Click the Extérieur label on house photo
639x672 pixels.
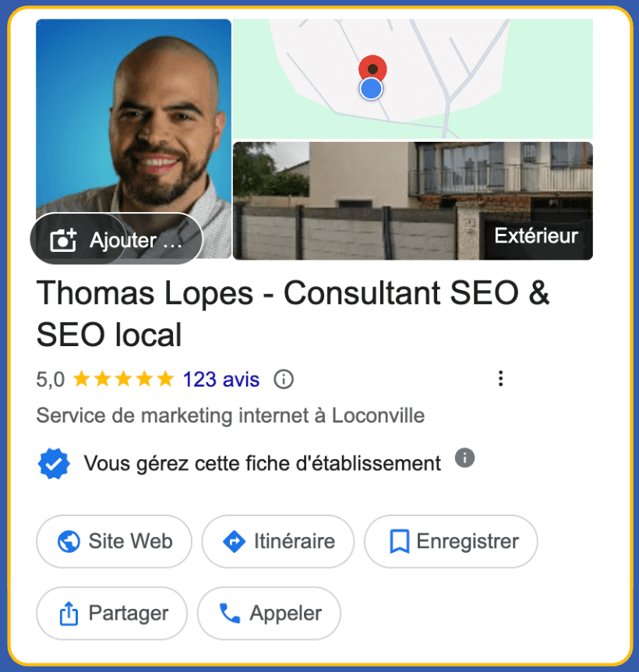point(536,235)
